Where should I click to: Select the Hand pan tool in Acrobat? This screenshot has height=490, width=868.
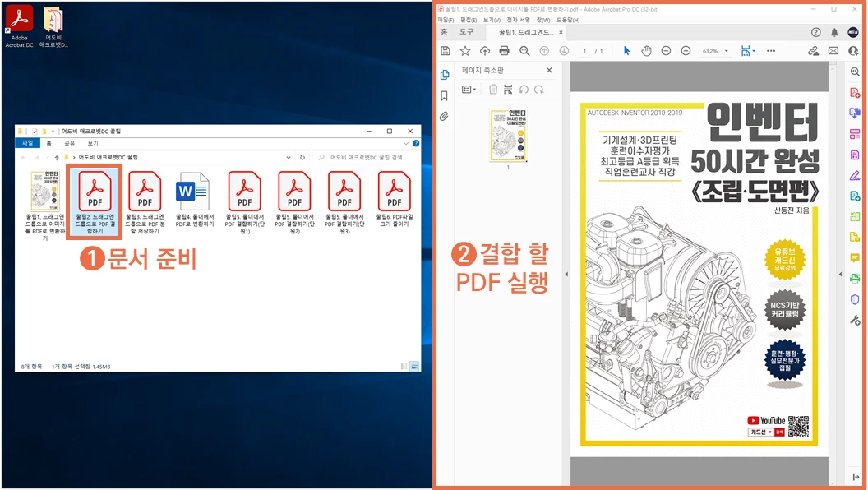point(646,51)
